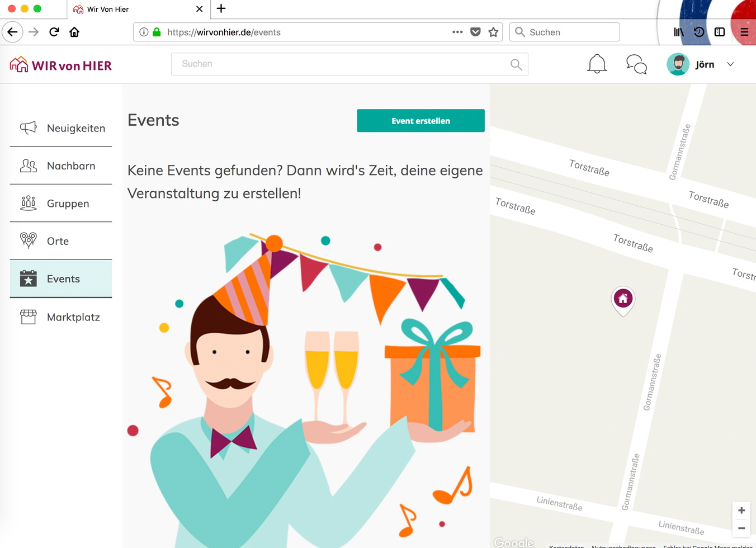
Task: Bookmark page with the star icon
Action: pyautogui.click(x=493, y=32)
